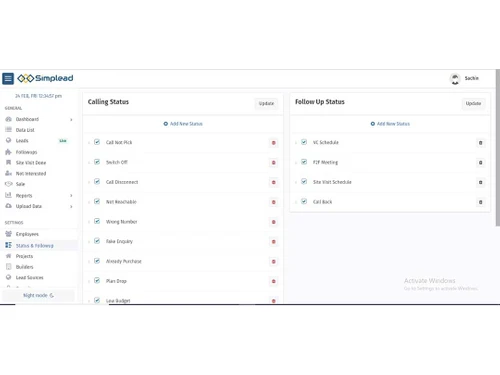Uncheck the Wrong Number checkbox
This screenshot has height=375, width=500.
pos(97,221)
